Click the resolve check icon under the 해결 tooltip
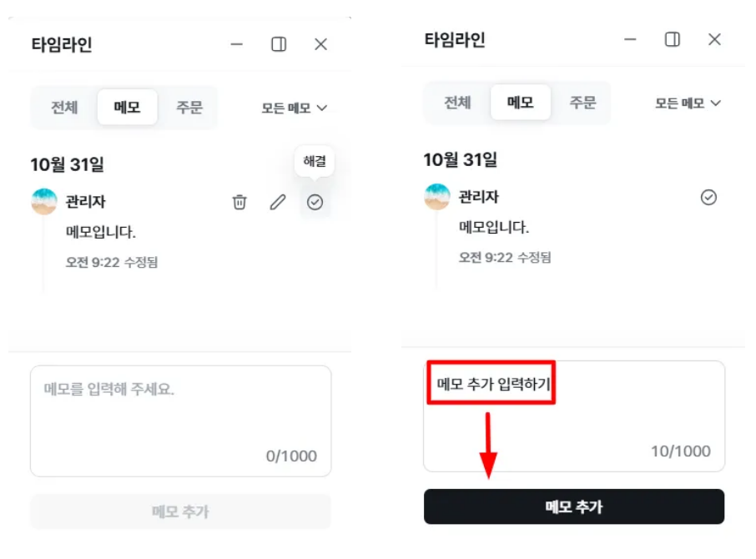 pyautogui.click(x=315, y=202)
